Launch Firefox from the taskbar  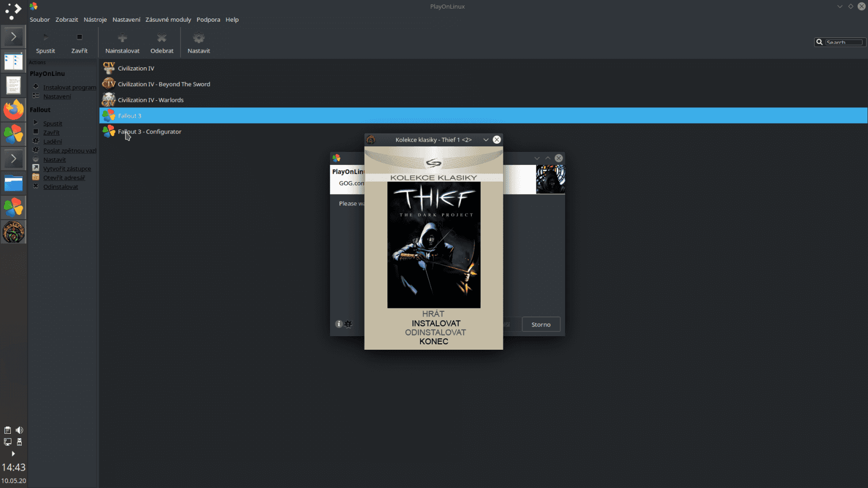tap(13, 110)
